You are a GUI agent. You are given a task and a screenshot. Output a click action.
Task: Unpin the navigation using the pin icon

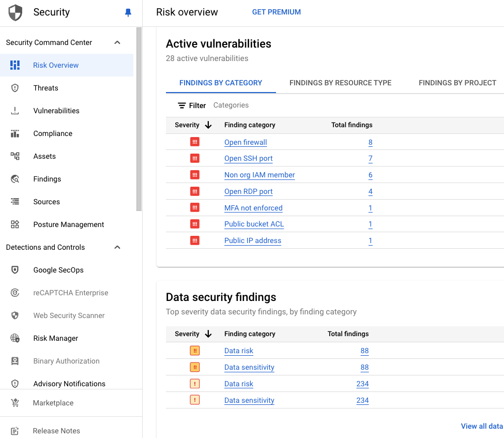click(x=128, y=12)
